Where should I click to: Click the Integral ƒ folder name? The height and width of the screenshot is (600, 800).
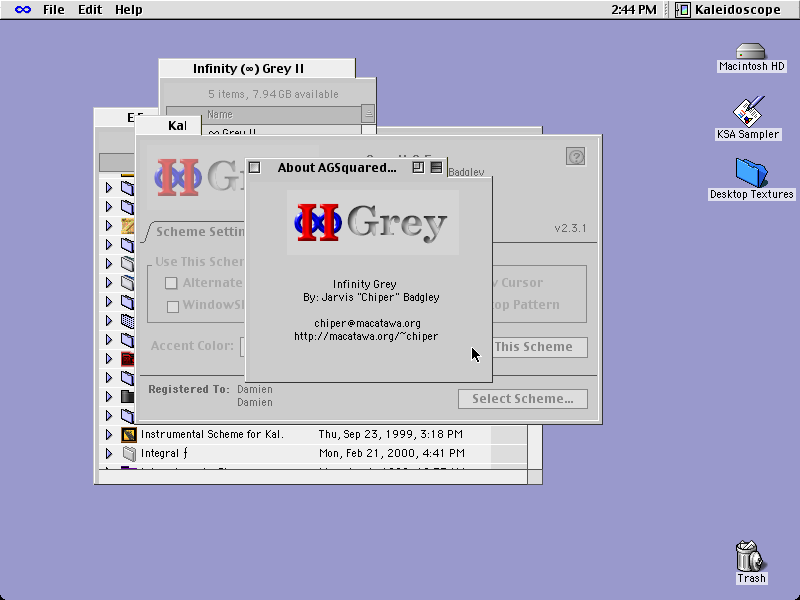pyautogui.click(x=164, y=453)
